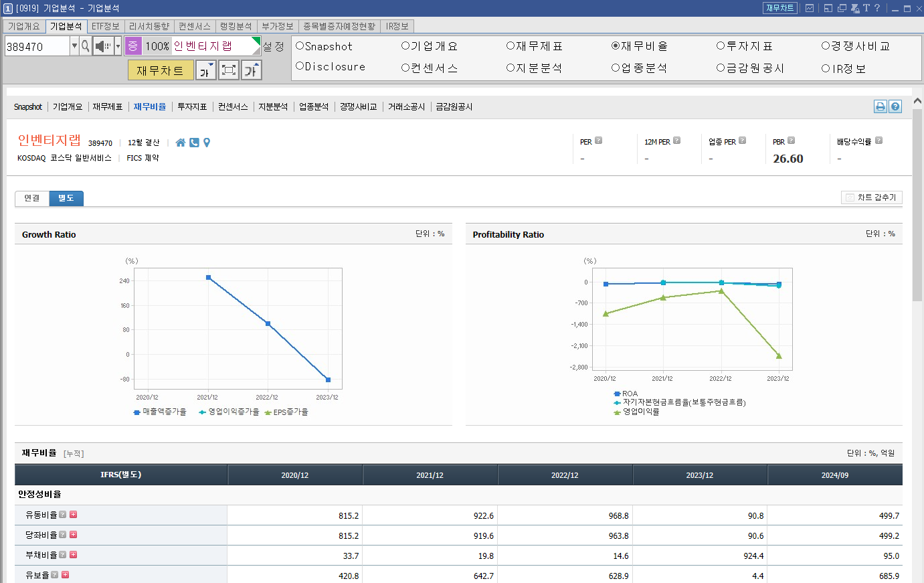Click the PBR help icon

791,141
